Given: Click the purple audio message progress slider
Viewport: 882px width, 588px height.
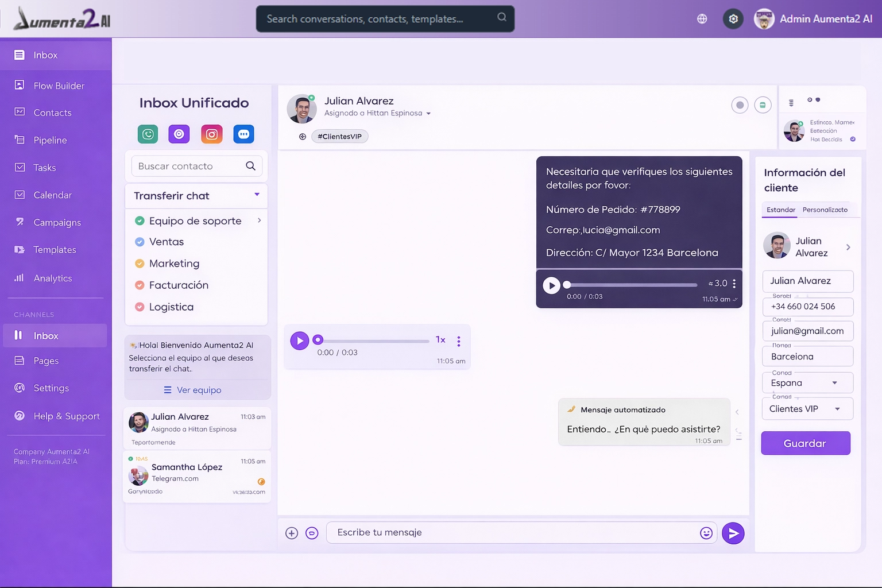Looking at the screenshot, I should click(373, 341).
